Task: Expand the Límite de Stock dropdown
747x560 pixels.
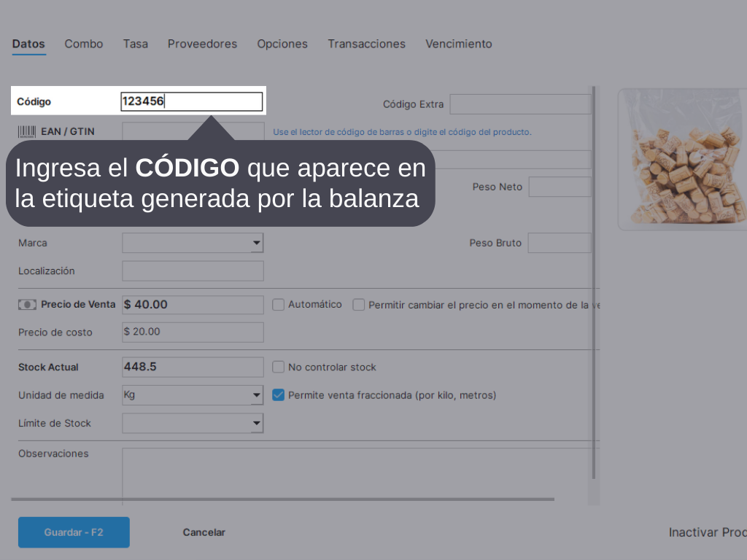Action: tap(257, 423)
